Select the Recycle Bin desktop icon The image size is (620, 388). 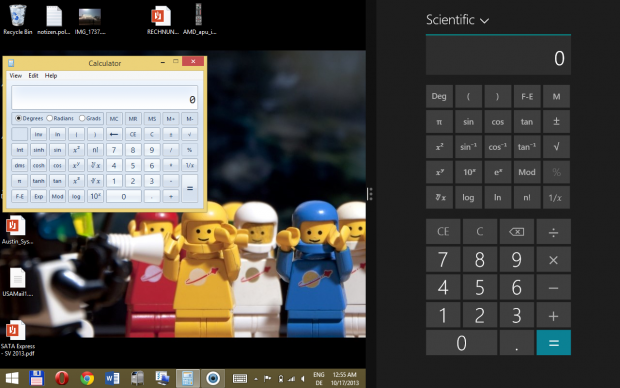(x=17, y=20)
